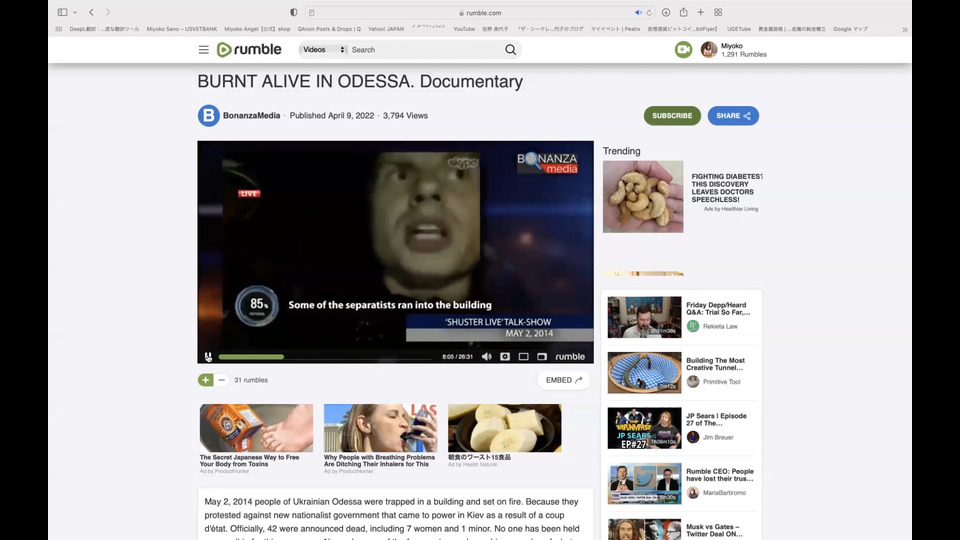Click the rumble logo in player bar
This screenshot has height=540, width=960.
click(x=570, y=356)
